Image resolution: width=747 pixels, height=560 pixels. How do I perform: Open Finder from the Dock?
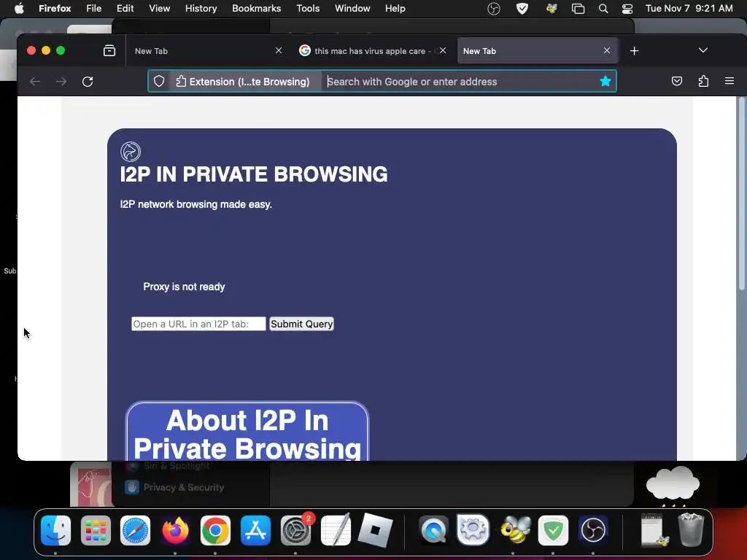(x=55, y=530)
